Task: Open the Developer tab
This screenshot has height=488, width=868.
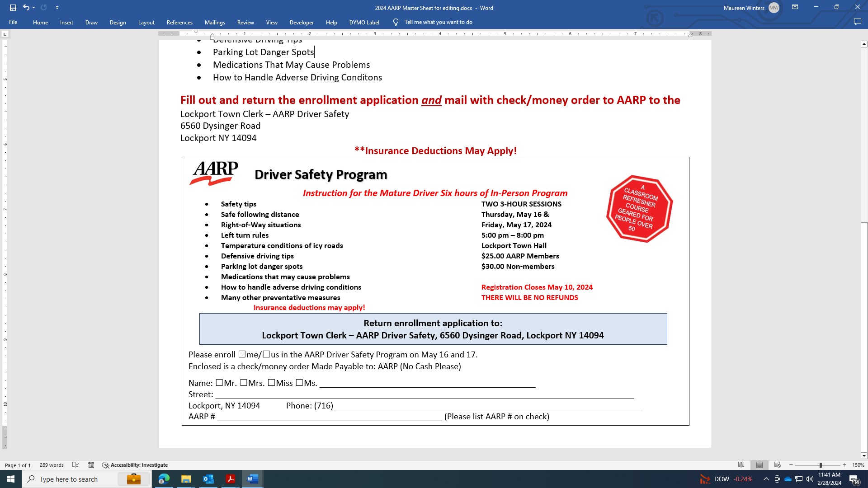Action: pyautogui.click(x=302, y=22)
